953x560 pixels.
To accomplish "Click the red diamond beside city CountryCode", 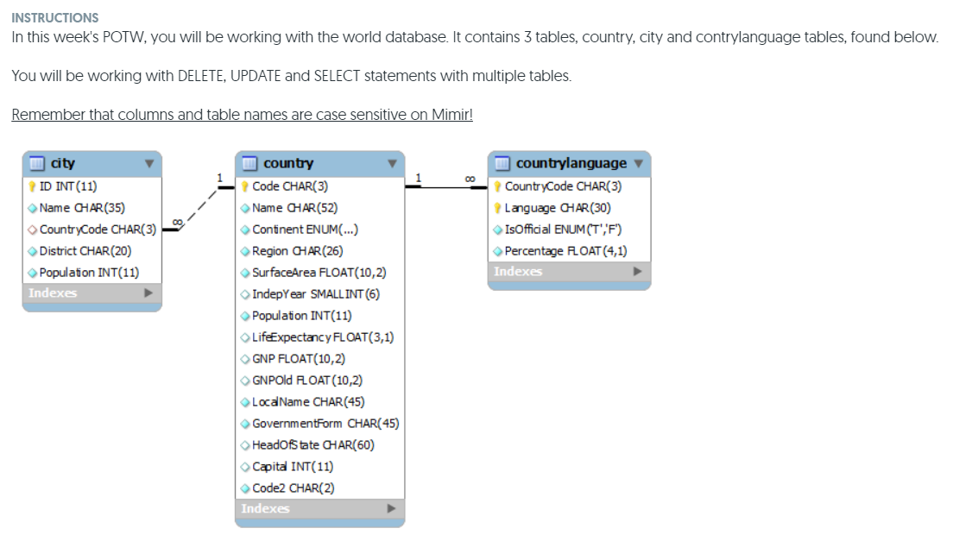I will 32,230.
